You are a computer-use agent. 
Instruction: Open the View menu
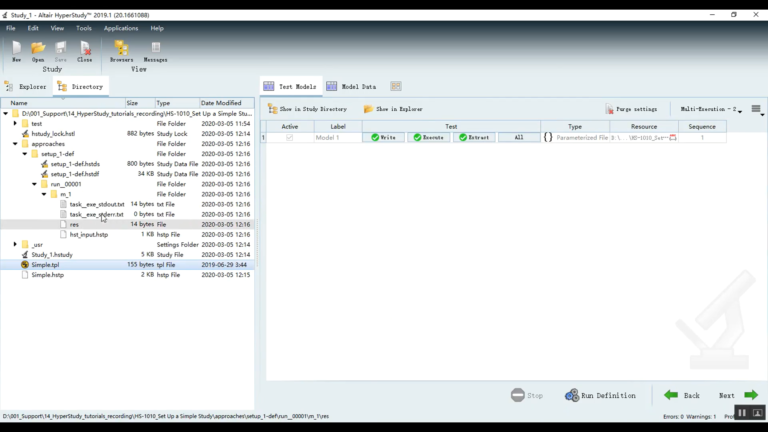pos(57,28)
